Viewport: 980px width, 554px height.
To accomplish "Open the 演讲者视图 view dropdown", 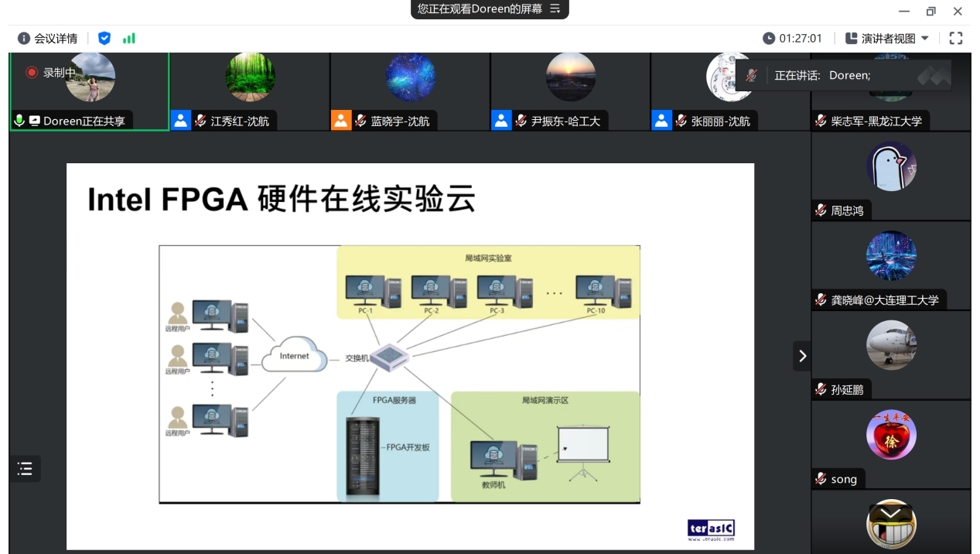I will pyautogui.click(x=887, y=38).
